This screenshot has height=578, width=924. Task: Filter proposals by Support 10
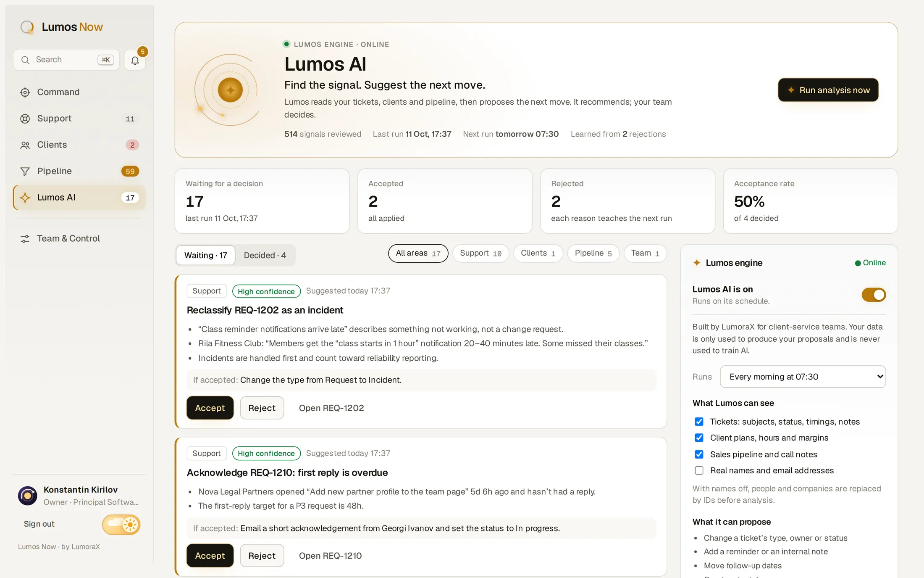coord(480,253)
